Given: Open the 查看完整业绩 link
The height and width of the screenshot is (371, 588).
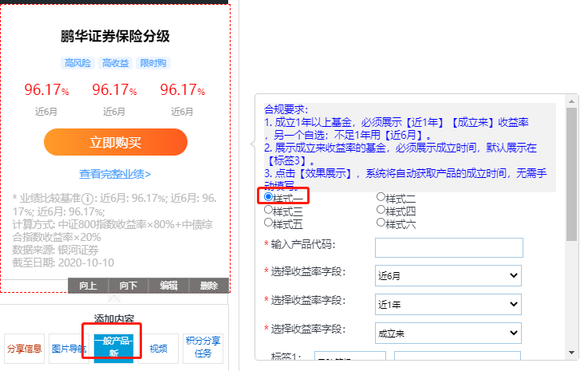Looking at the screenshot, I should (115, 174).
